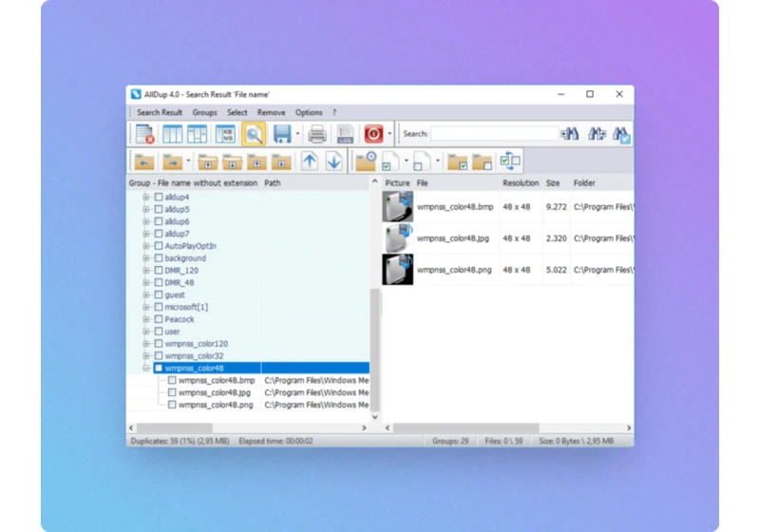760x532 pixels.
Task: Click the AllDup title bar app icon
Action: pos(136,94)
